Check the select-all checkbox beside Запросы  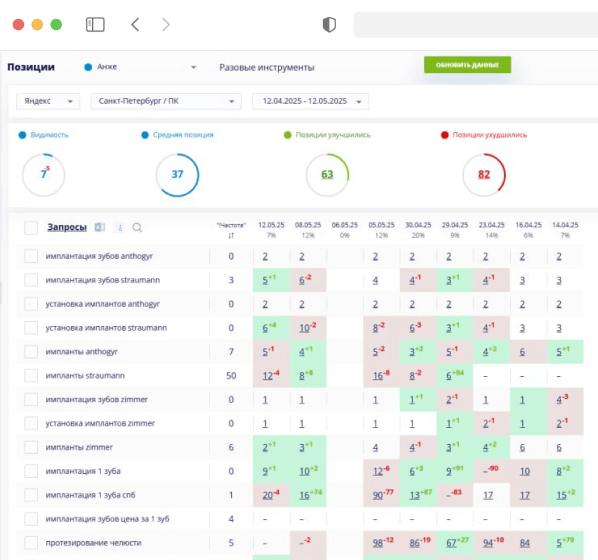click(31, 228)
